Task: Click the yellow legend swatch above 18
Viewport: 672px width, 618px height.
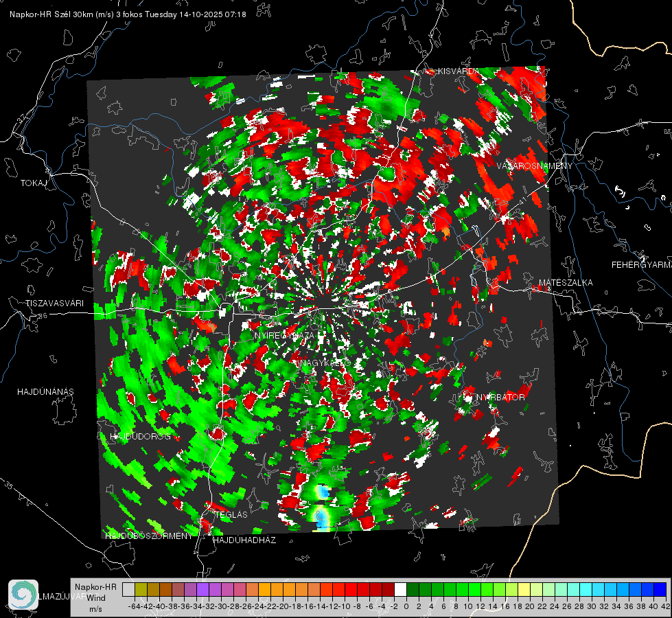Action: pyautogui.click(x=524, y=589)
